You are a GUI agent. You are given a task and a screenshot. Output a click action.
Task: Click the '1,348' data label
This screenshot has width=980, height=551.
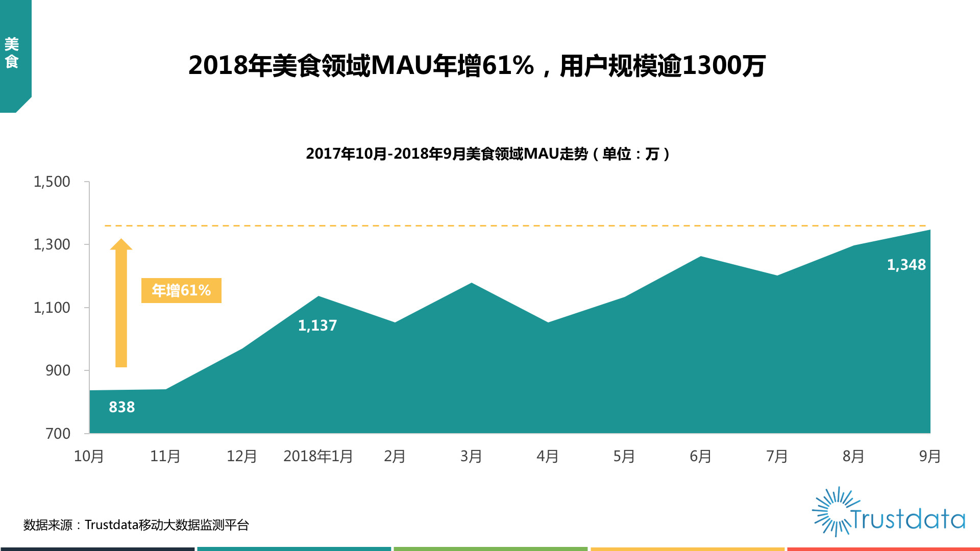[906, 265]
